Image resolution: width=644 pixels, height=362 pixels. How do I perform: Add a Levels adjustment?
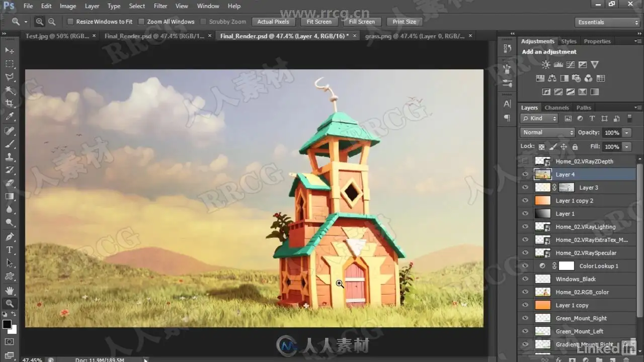(x=558, y=64)
